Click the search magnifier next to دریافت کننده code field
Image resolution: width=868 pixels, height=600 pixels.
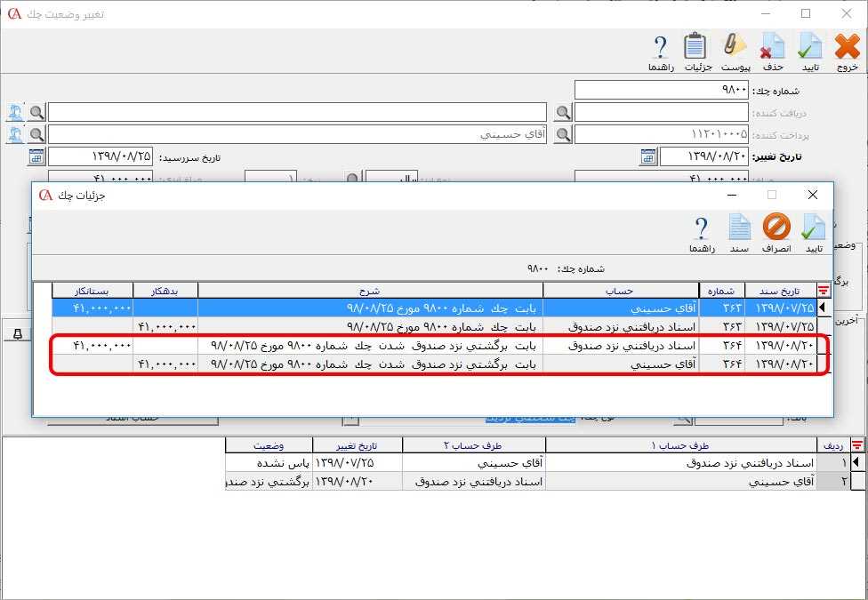[x=563, y=113]
